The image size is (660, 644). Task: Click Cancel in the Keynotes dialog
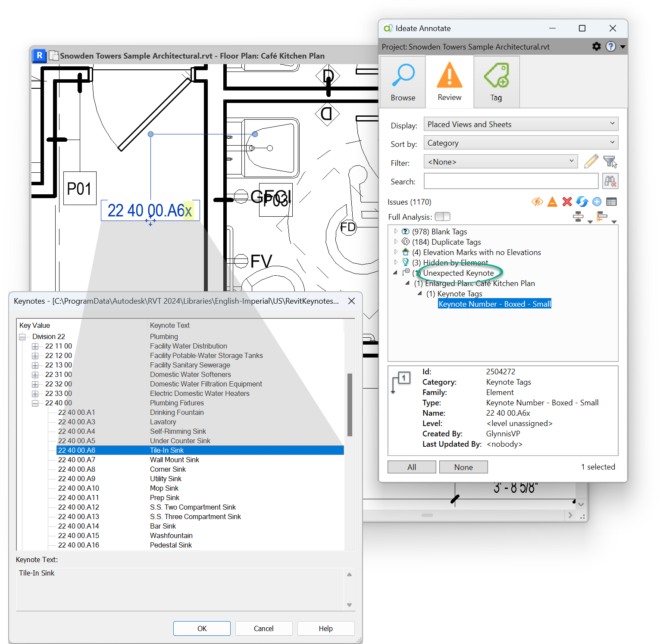(264, 628)
